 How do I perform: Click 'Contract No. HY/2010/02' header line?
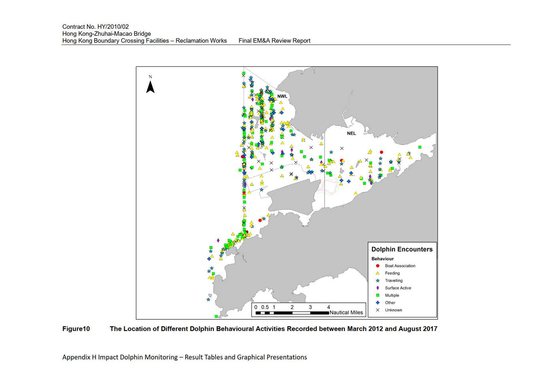[x=95, y=27]
